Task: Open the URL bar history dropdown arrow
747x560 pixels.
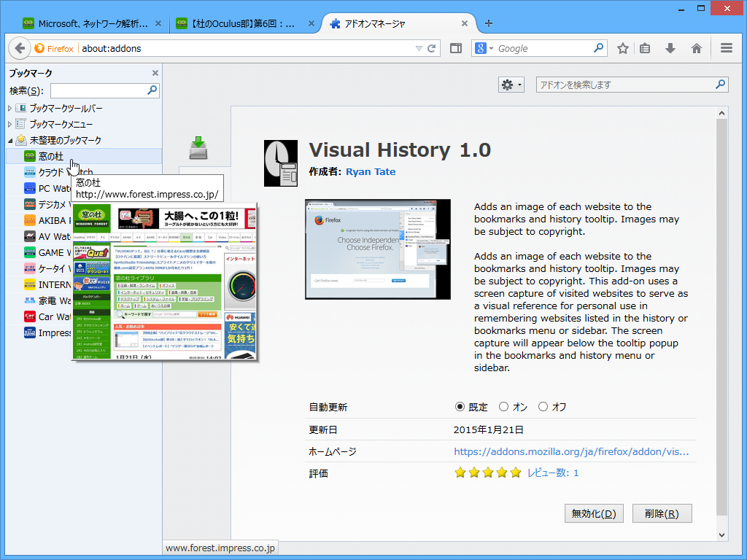Action: click(x=419, y=48)
